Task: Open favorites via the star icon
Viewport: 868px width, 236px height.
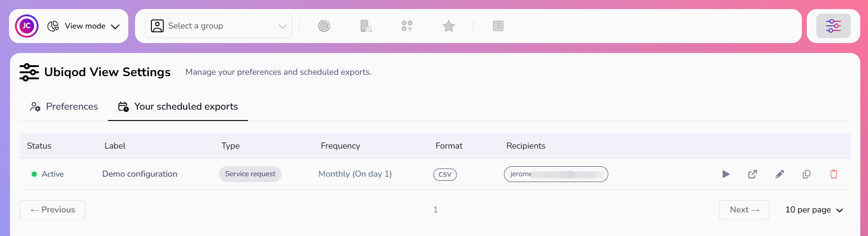Action: click(x=449, y=26)
